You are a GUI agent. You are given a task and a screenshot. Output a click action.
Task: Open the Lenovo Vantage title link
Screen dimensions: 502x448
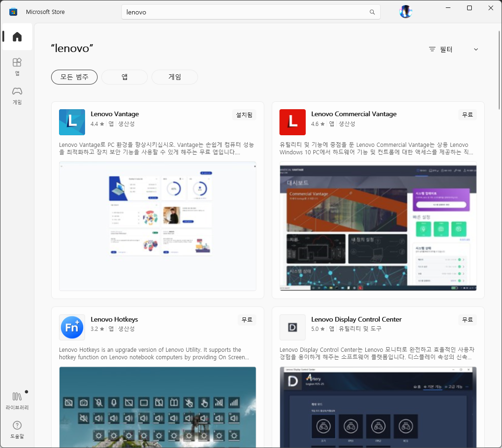coord(115,114)
